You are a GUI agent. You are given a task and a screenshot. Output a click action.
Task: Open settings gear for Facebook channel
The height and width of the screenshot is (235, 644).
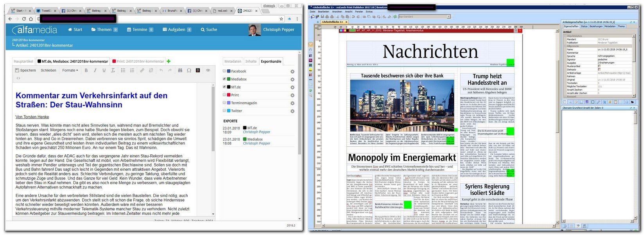tap(292, 72)
